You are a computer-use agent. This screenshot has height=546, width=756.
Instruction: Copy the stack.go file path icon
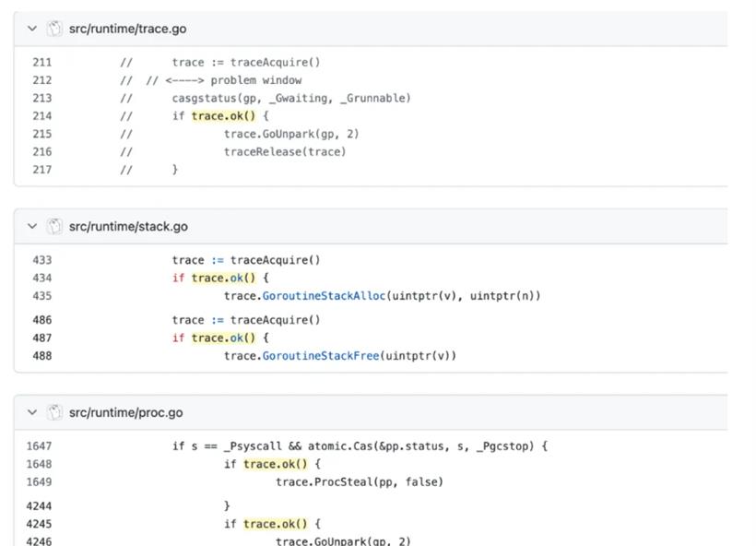tap(54, 226)
